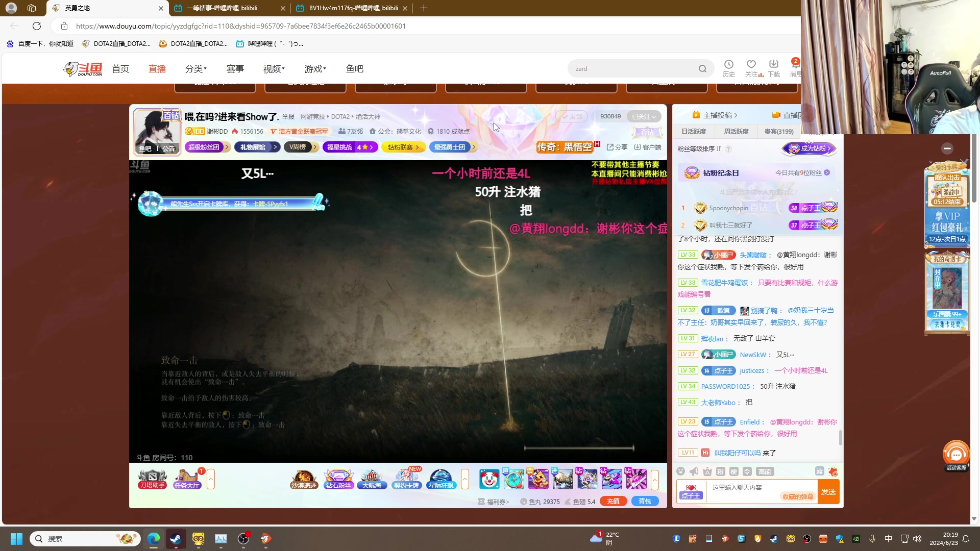This screenshot has height=551, width=980.
Task: Toggle the 高能 danmaku mode
Action: coord(765,472)
